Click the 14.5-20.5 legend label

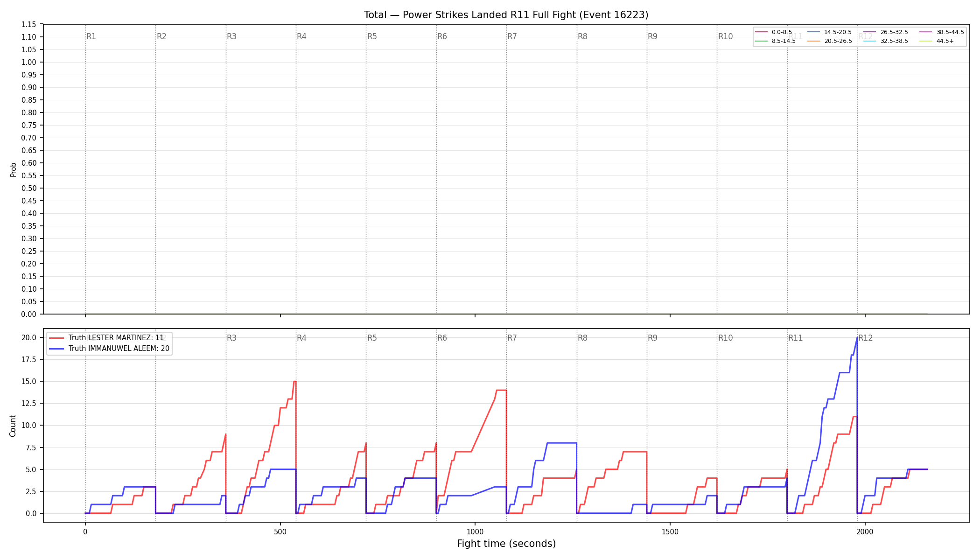(838, 32)
